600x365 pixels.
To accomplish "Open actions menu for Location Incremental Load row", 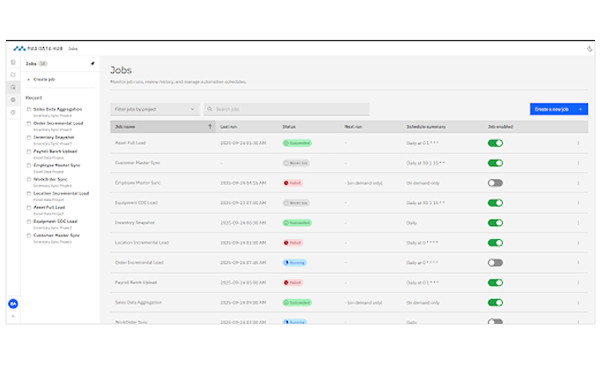I will point(578,243).
